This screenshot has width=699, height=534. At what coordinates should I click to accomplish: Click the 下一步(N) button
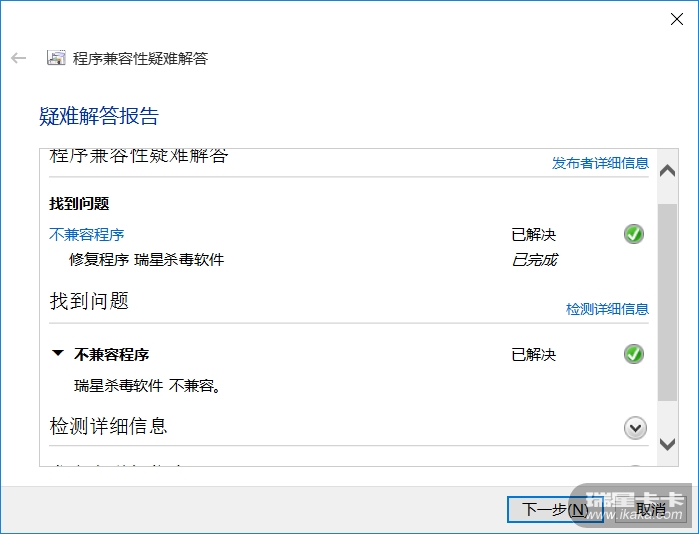click(x=555, y=509)
